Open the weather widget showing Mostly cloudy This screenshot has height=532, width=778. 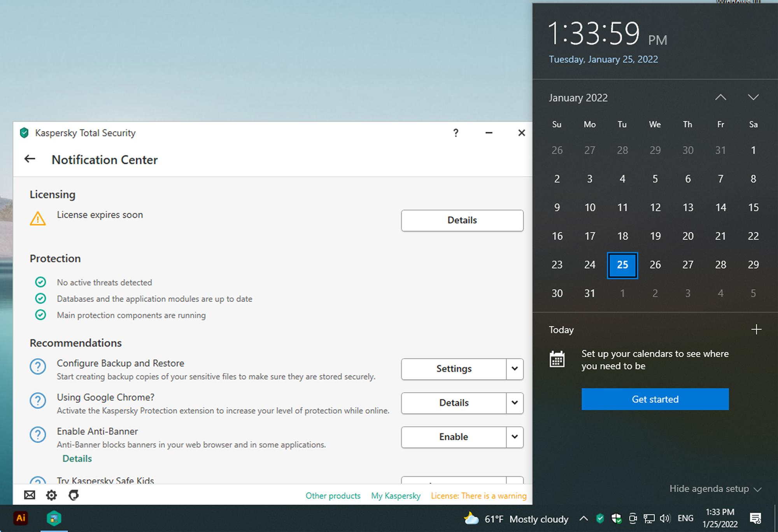(x=516, y=519)
